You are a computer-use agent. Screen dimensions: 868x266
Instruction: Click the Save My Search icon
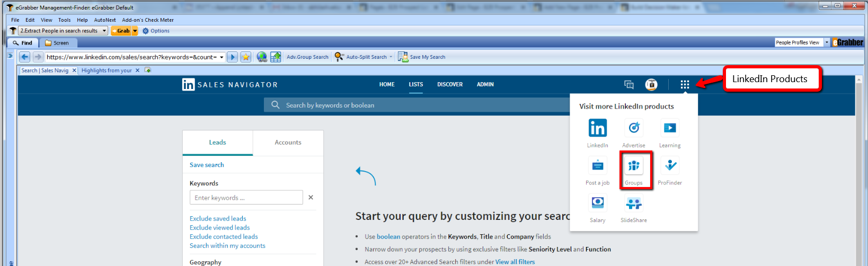point(403,57)
